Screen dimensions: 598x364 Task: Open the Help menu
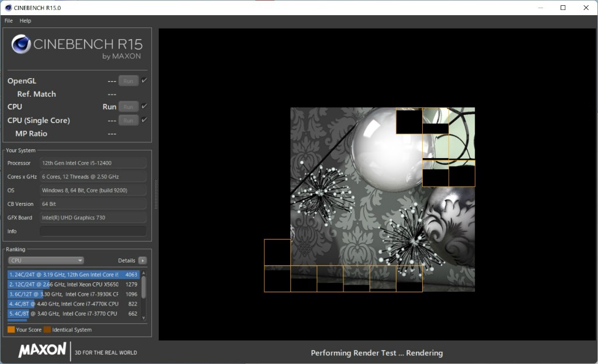click(x=25, y=20)
